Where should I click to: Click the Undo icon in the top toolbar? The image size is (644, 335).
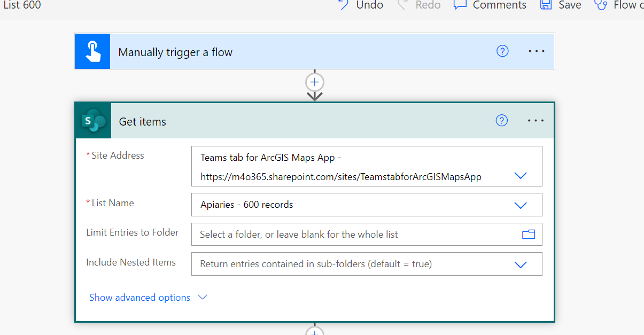coord(343,5)
